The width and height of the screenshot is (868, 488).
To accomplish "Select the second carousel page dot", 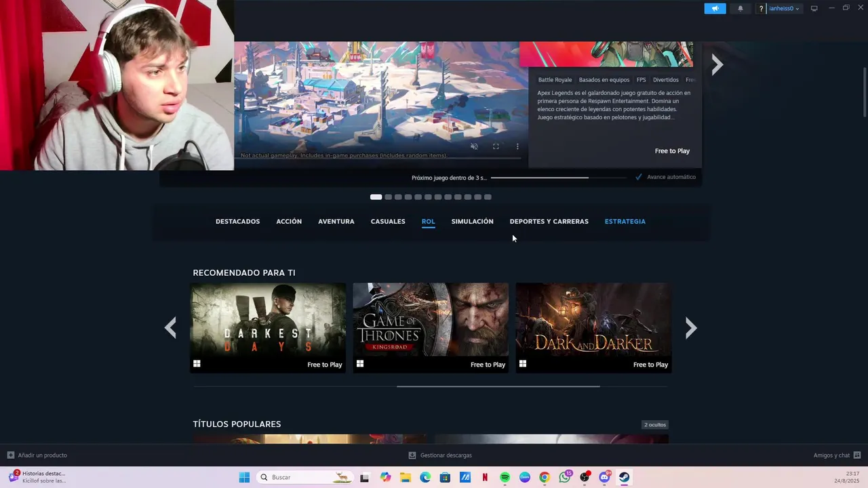I will pos(389,197).
